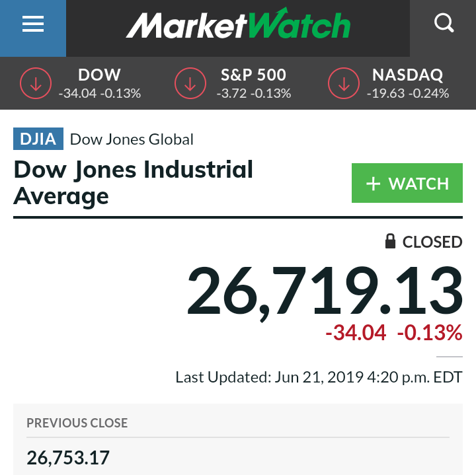Screen dimensions: 476x475
Task: Click the MarketWatch logo
Action: point(238,23)
